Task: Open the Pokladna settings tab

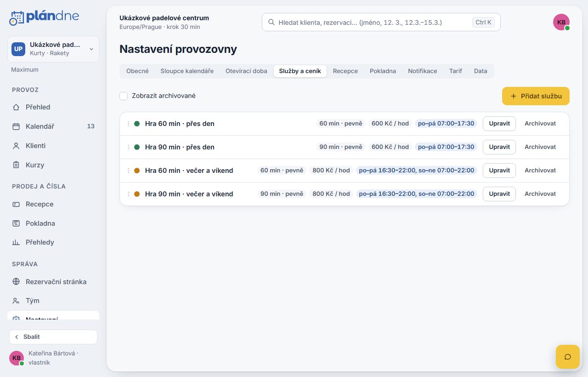Action: [x=383, y=71]
